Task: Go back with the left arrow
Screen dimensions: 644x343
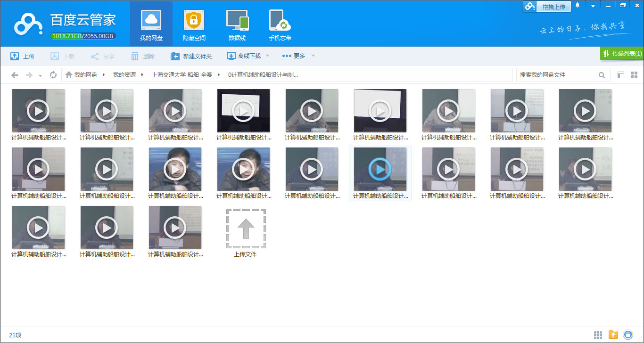Action: [x=15, y=75]
